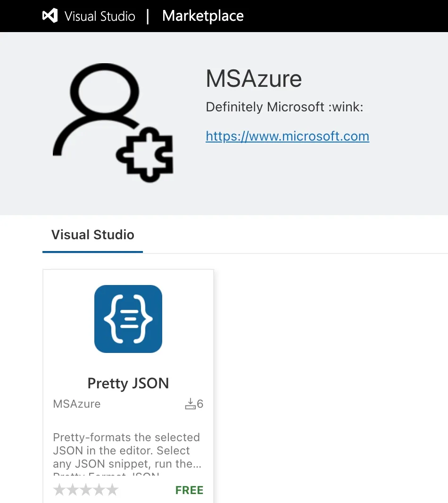Click the first rating star
The height and width of the screenshot is (503, 448).
59,490
